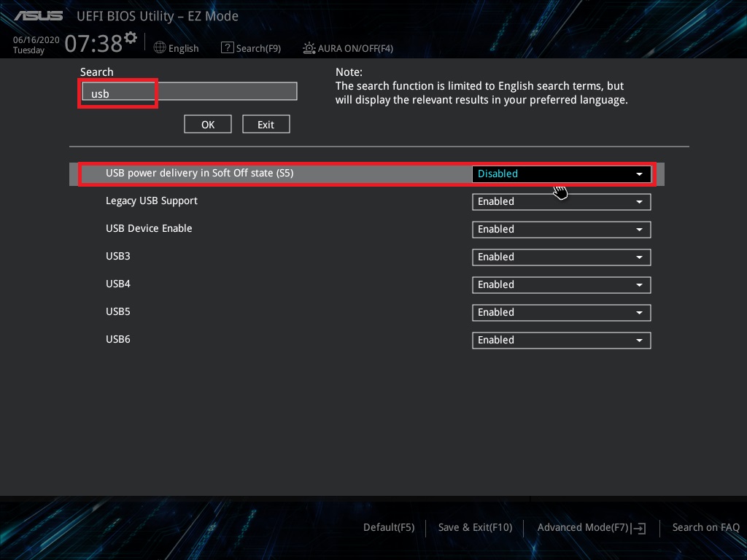Image resolution: width=747 pixels, height=560 pixels.
Task: Open the Legacy USB Support dropdown
Action: point(561,201)
